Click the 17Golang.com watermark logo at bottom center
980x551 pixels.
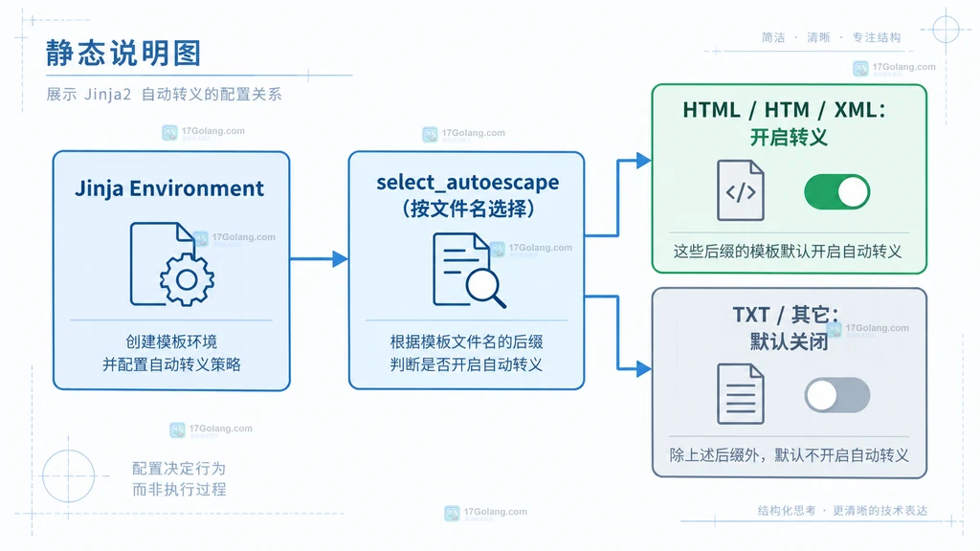(452, 514)
